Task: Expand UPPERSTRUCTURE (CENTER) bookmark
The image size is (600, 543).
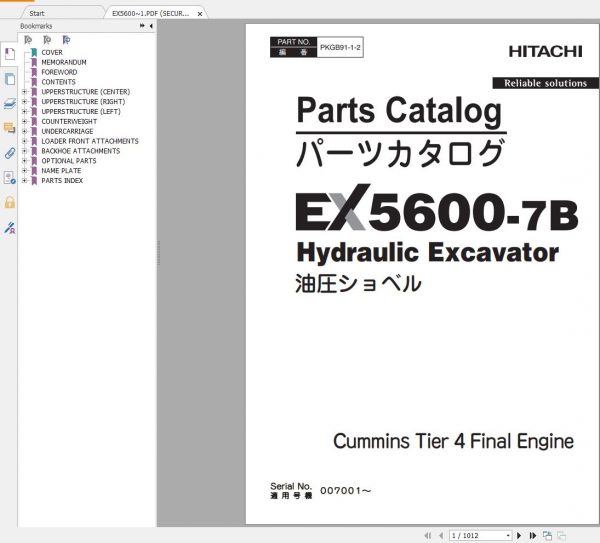Action: pos(24,92)
